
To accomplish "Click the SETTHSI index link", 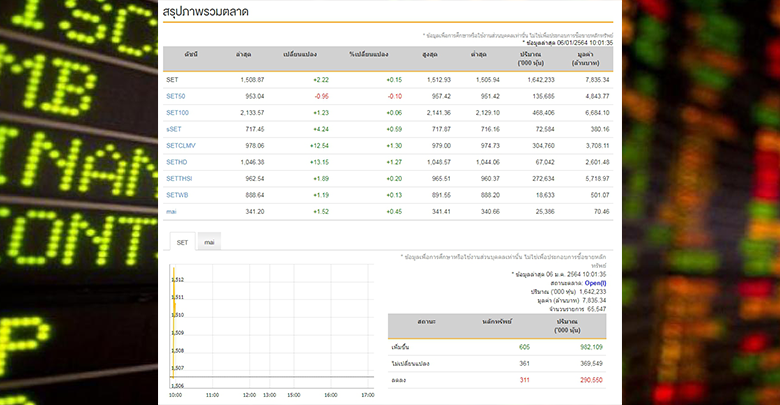I will 178,178.
